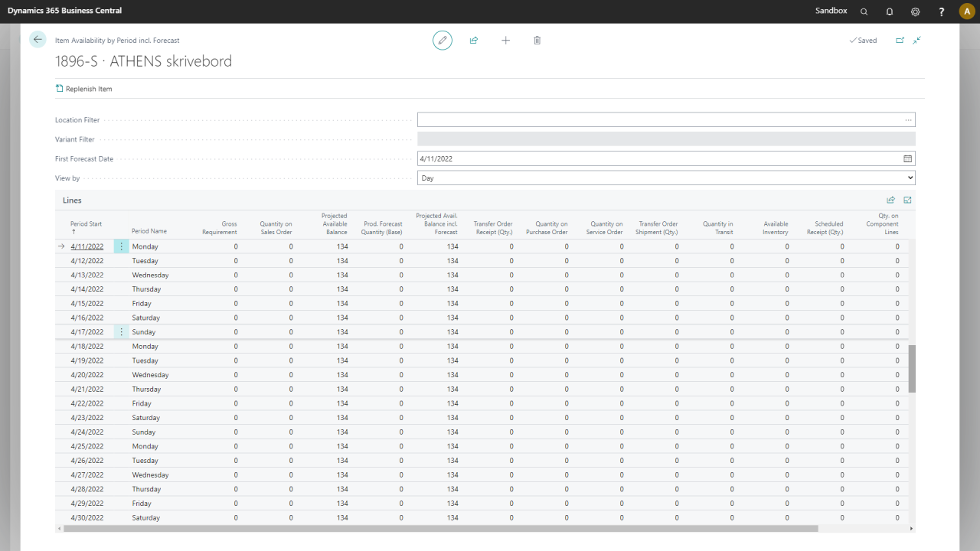The height and width of the screenshot is (551, 980).
Task: Expand Lines section to full view icon
Action: (907, 200)
